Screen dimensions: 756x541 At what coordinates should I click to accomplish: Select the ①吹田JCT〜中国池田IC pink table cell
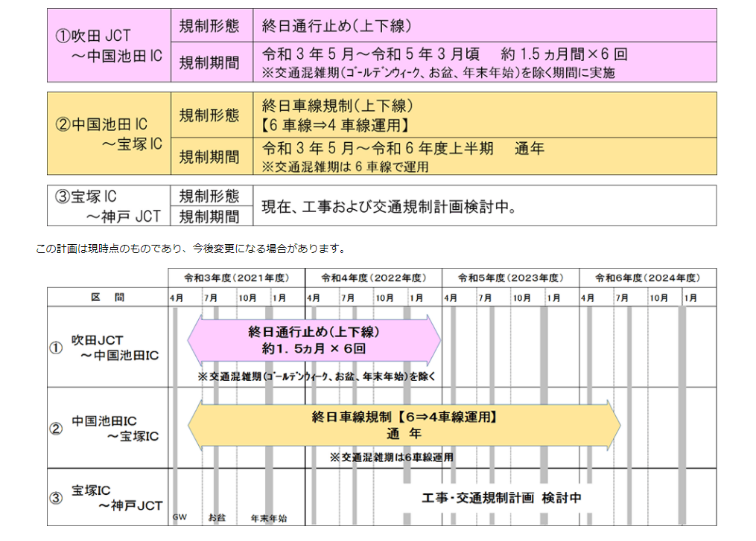(x=109, y=45)
